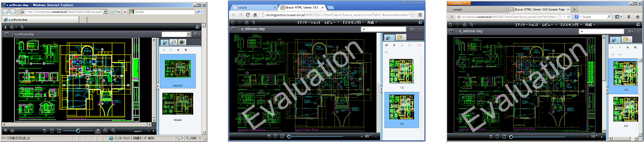The image size is (644, 142).
Task: Click Chrome's home button
Action: tap(255, 15)
